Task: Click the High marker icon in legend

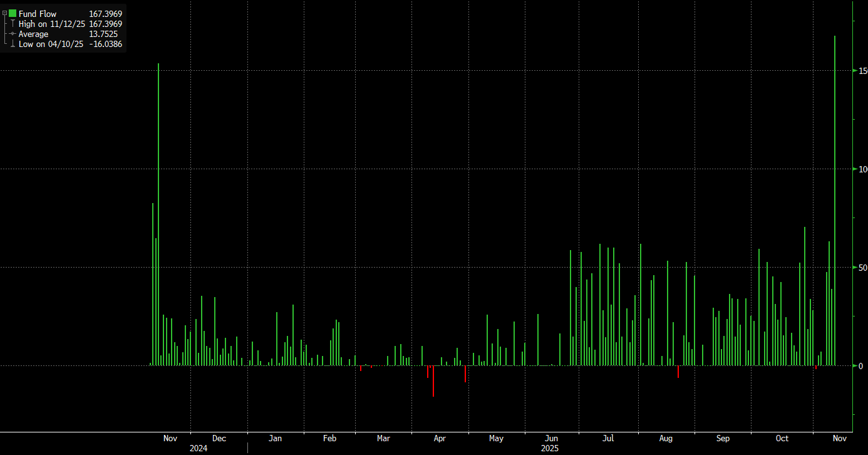Action: [13, 24]
